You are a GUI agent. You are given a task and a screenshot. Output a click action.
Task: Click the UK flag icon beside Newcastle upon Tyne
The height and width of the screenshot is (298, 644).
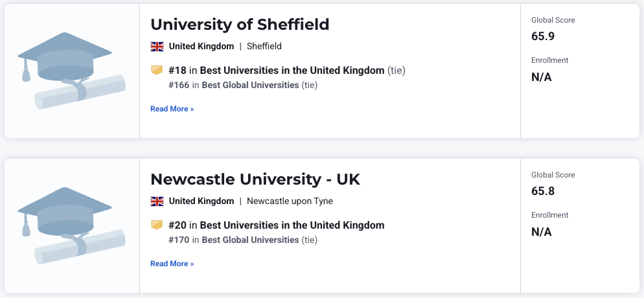(157, 201)
